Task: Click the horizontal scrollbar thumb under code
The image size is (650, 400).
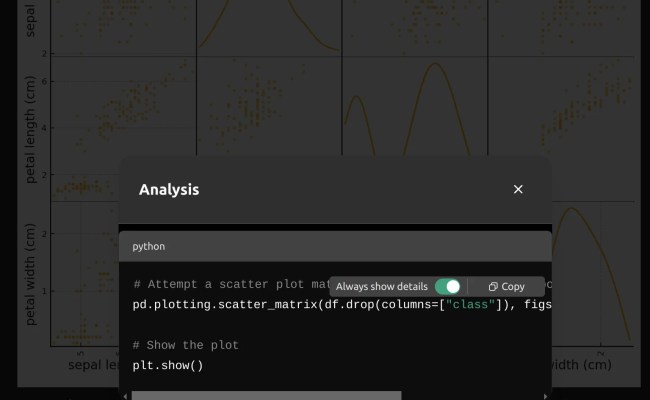Action: click(267, 396)
